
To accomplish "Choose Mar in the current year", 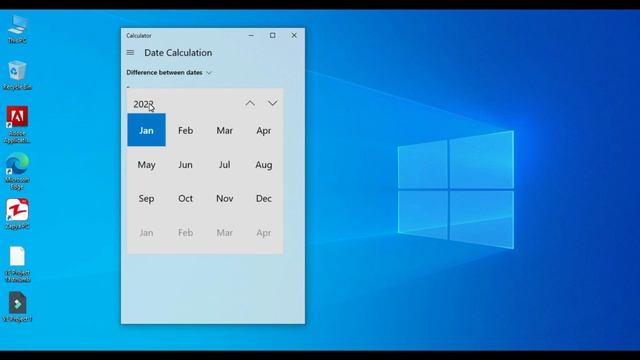I will tap(224, 131).
